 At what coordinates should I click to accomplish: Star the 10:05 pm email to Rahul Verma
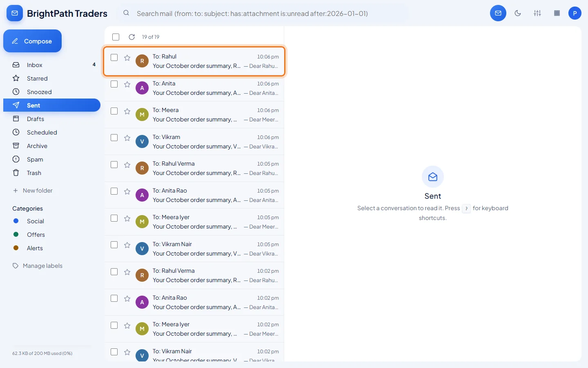pyautogui.click(x=127, y=165)
